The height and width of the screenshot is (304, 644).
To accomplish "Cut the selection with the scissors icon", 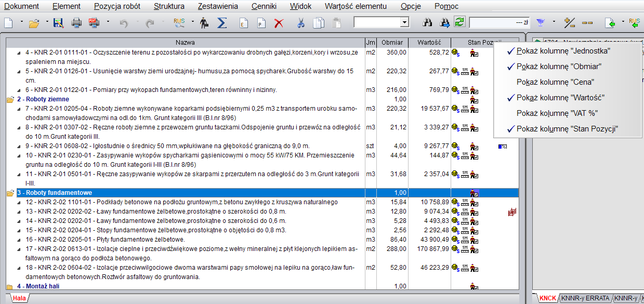I will (x=300, y=23).
